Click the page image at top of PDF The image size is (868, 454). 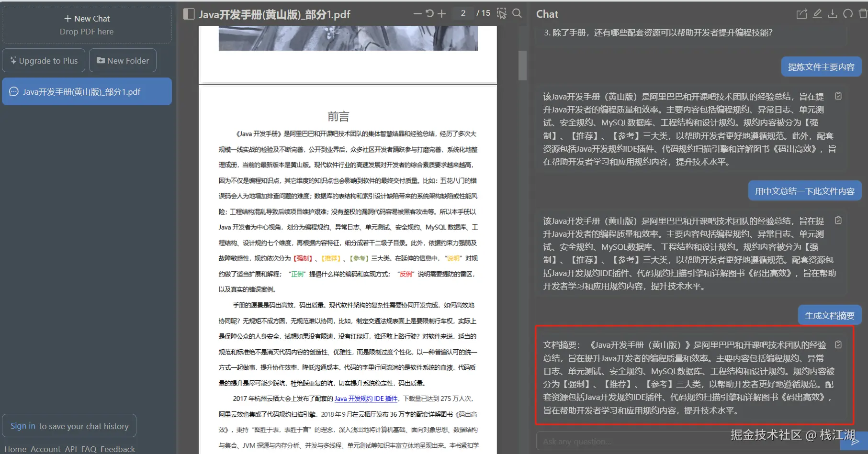pos(348,38)
